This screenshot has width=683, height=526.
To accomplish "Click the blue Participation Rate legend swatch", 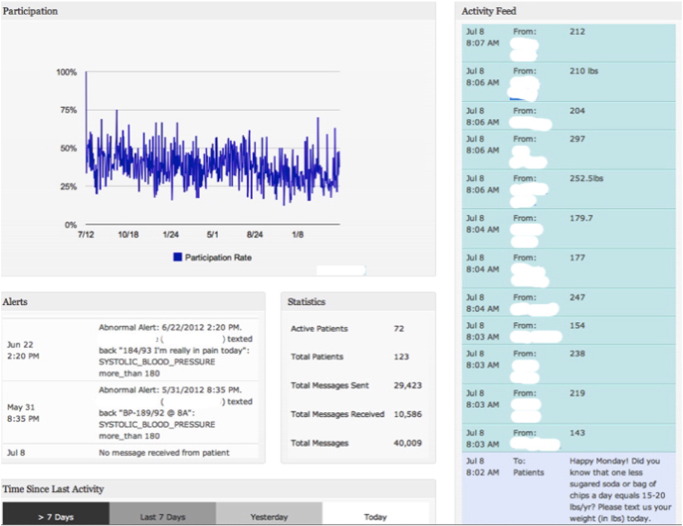I will 179,257.
